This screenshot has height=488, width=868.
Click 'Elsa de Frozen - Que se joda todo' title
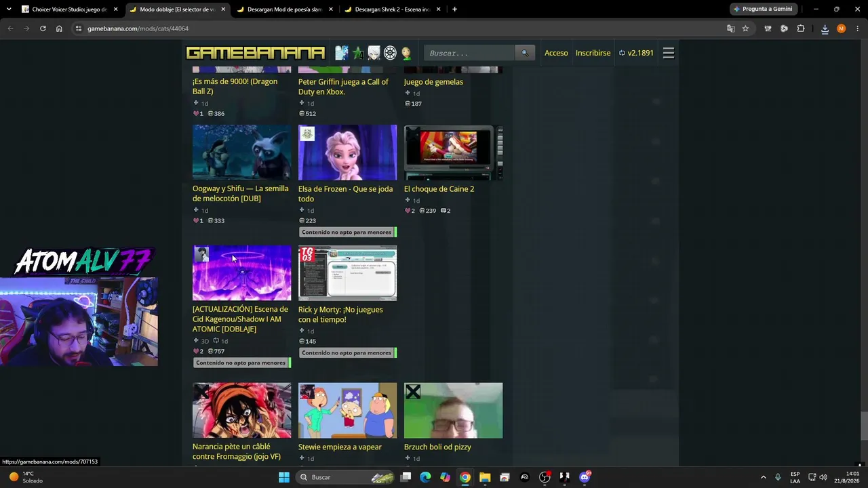pos(345,194)
